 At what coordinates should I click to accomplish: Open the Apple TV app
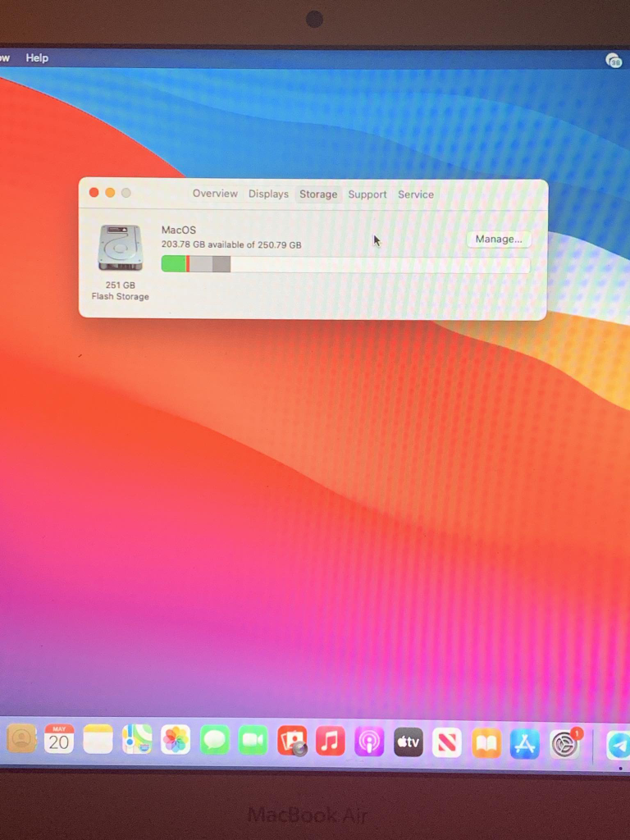click(409, 742)
